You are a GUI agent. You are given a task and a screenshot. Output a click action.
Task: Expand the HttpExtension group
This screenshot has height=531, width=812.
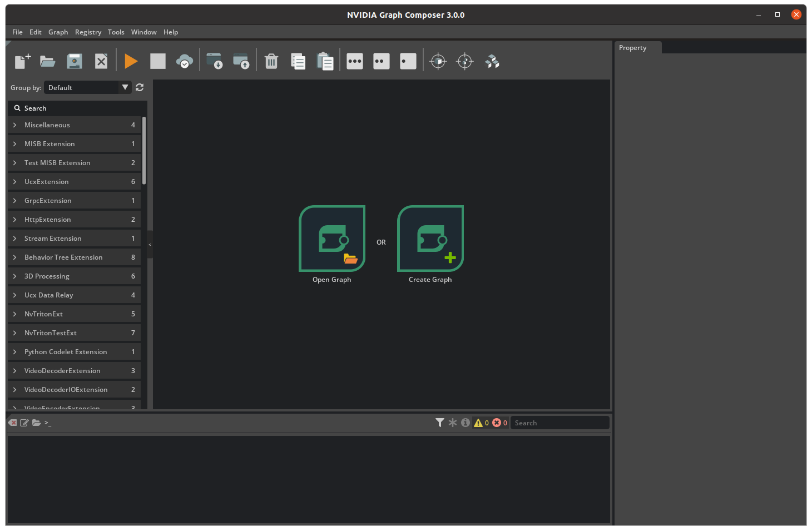pyautogui.click(x=15, y=220)
